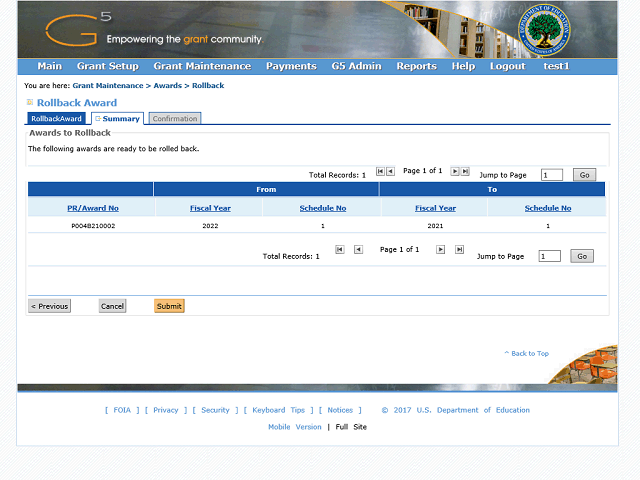Click bottom Go button

coord(582,256)
